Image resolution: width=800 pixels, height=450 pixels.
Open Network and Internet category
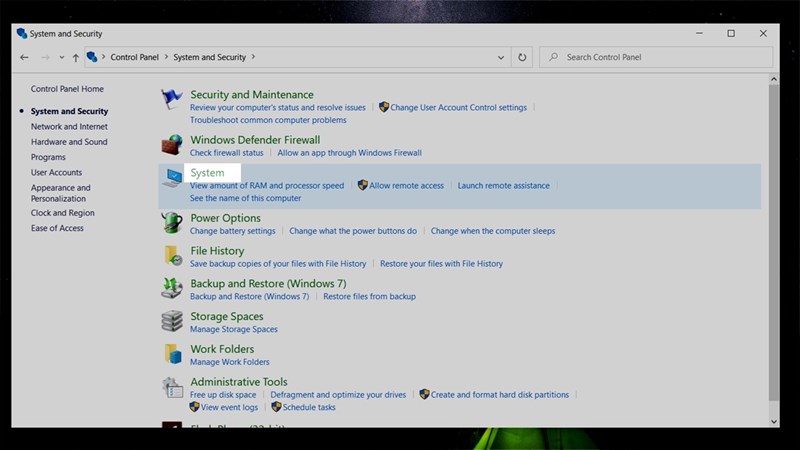click(x=69, y=127)
